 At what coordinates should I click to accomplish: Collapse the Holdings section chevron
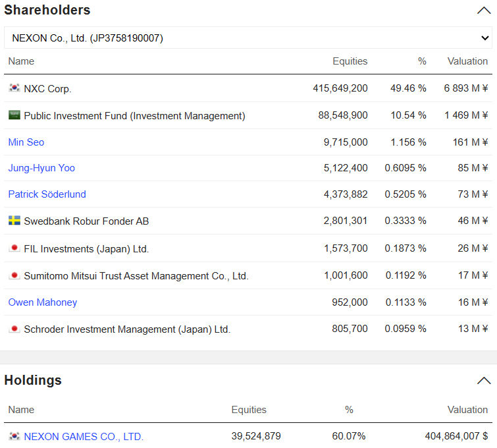484,380
